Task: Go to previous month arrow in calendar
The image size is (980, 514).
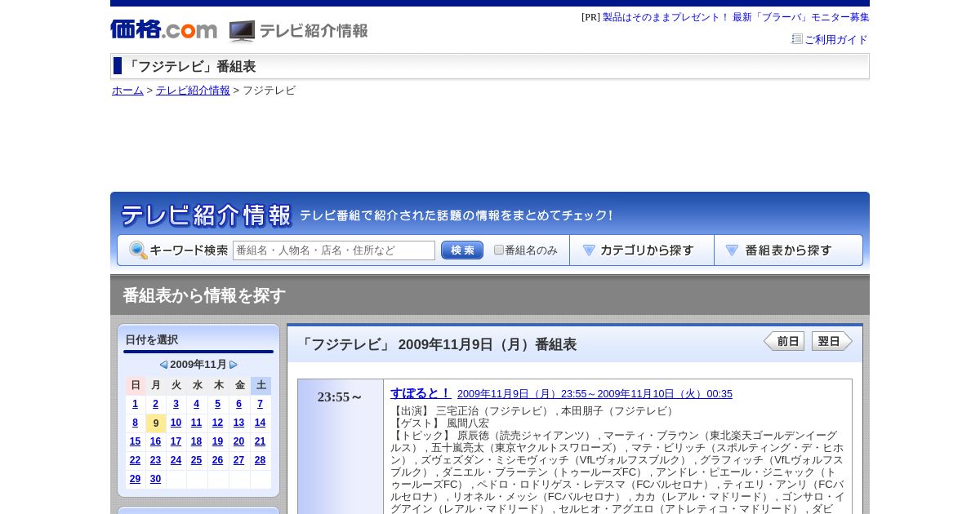Action: tap(163, 365)
